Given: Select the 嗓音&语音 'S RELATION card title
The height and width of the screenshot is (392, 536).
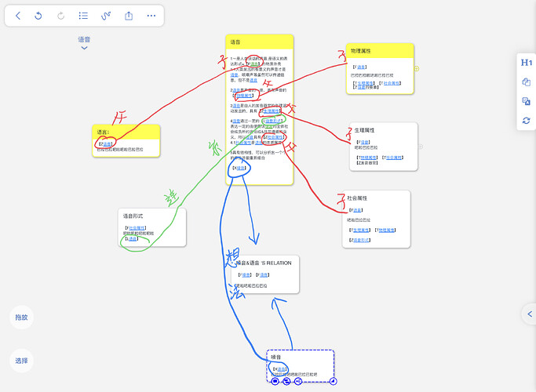Looking at the screenshot, I should [x=264, y=263].
